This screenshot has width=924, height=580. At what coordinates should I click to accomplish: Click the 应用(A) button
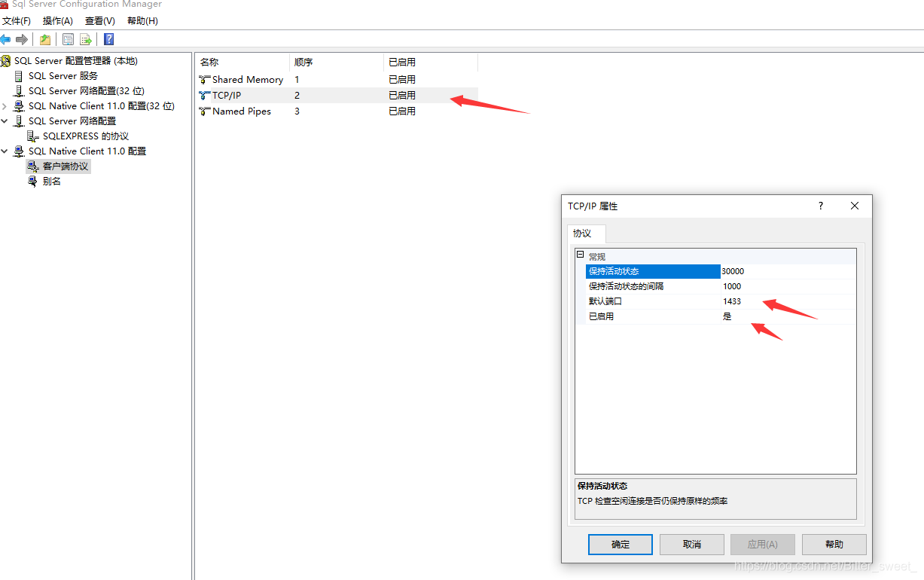point(763,545)
